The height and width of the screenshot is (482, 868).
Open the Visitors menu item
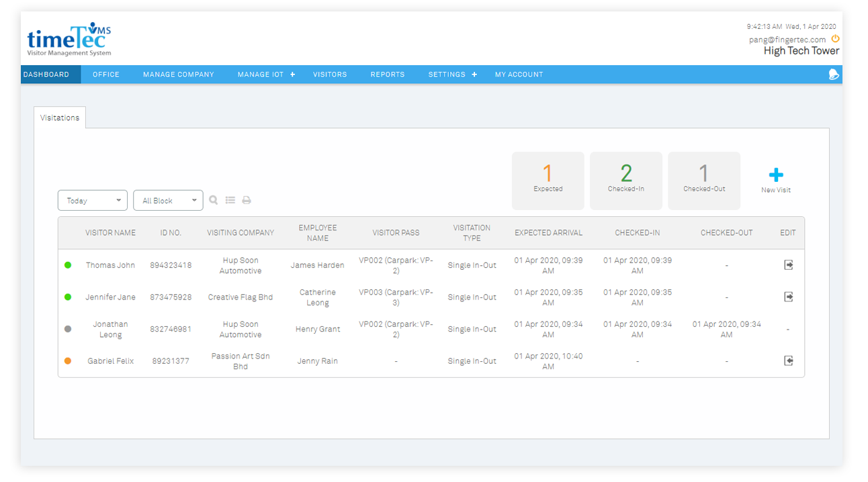tap(330, 75)
